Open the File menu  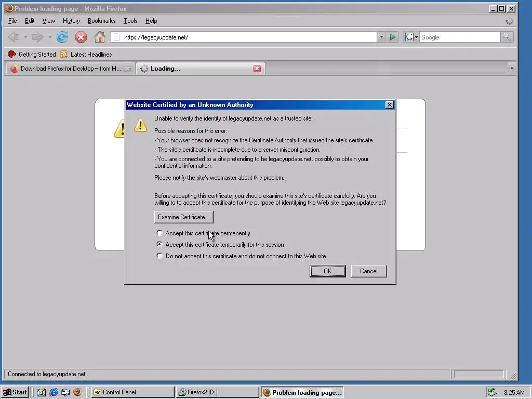12,21
